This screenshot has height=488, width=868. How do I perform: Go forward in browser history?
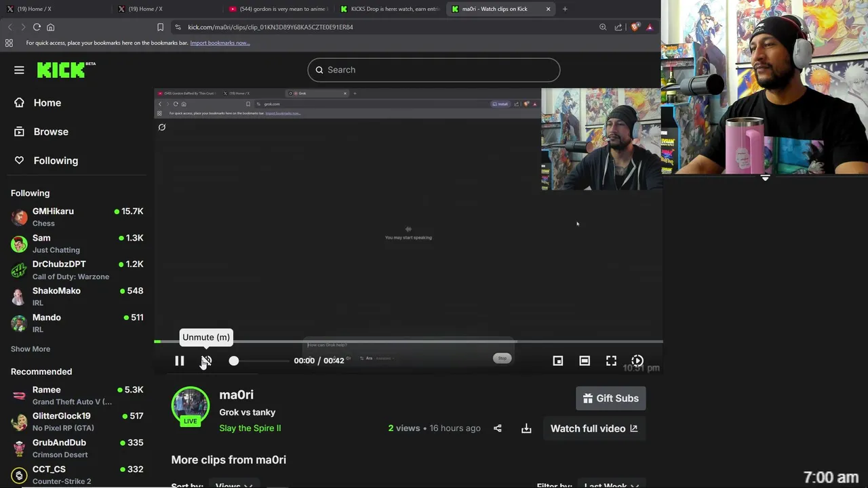[x=23, y=27]
